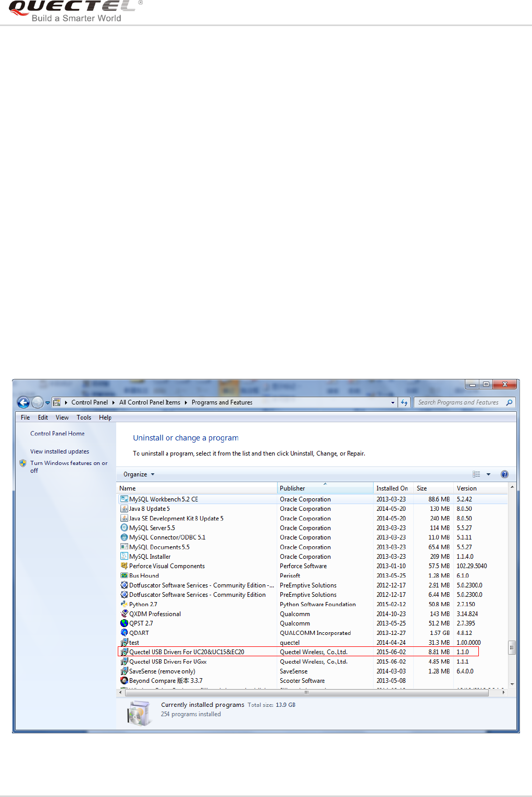Click the QDART icon
This screenshot has height=797, width=532.
pyautogui.click(x=124, y=633)
